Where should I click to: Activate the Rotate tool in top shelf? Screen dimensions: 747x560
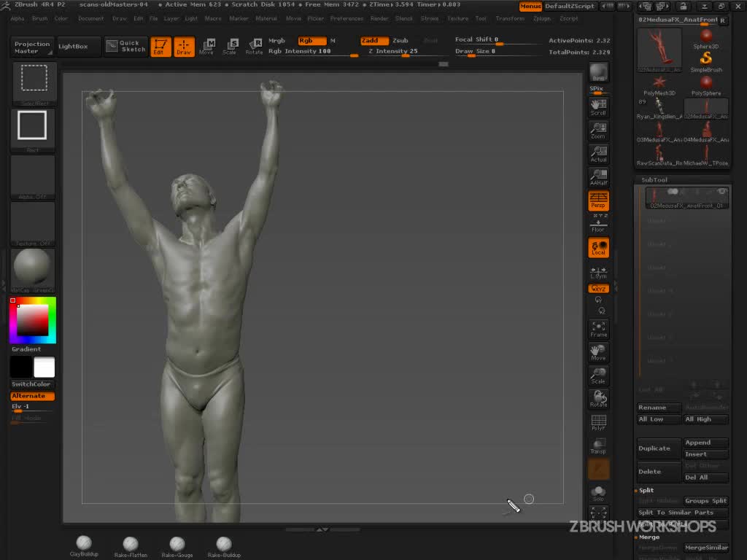(254, 47)
